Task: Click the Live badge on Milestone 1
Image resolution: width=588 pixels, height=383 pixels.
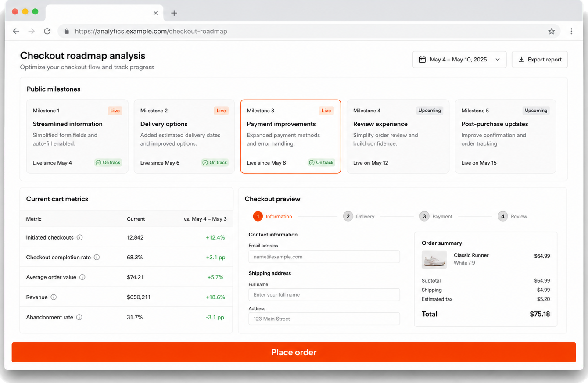Action: pyautogui.click(x=115, y=111)
